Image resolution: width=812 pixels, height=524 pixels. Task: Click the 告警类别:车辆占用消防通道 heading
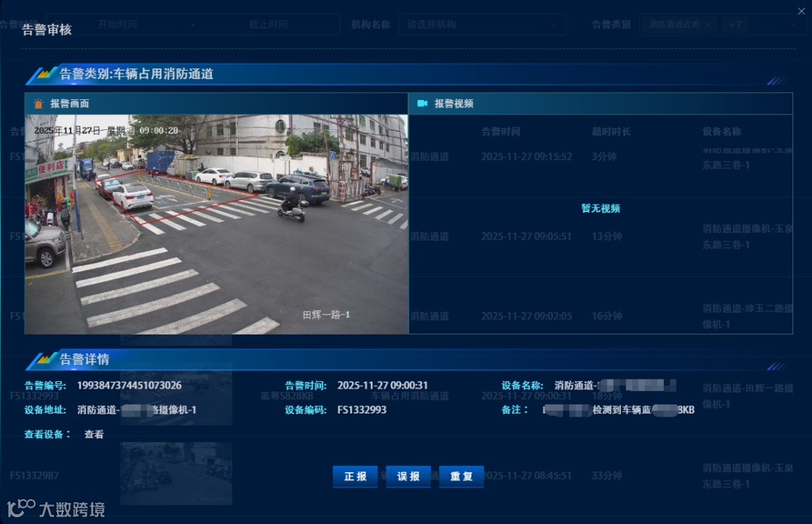coord(137,74)
